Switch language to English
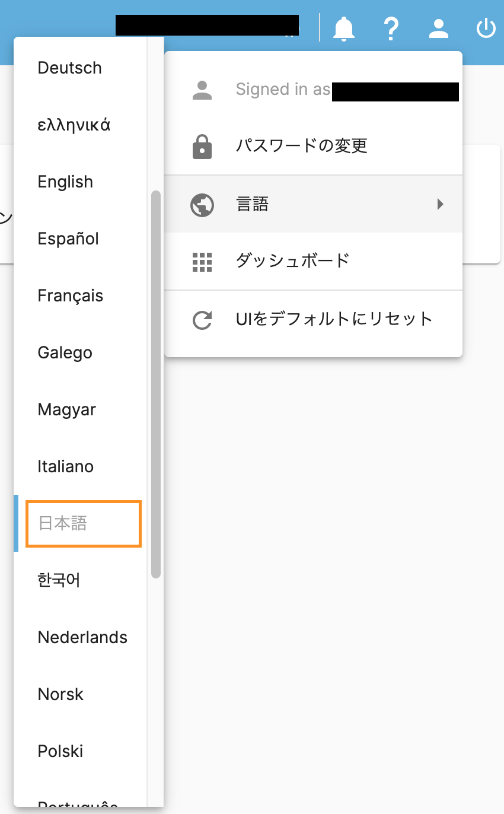 [81, 182]
